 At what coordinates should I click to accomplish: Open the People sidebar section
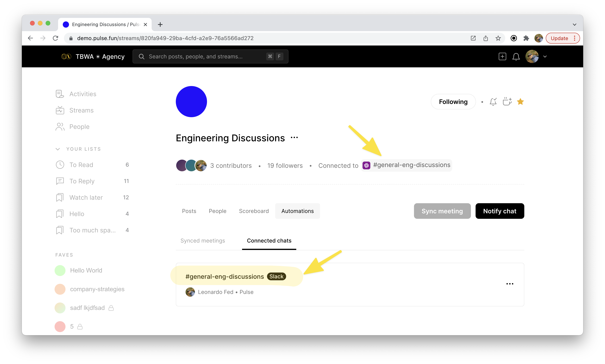pos(79,127)
